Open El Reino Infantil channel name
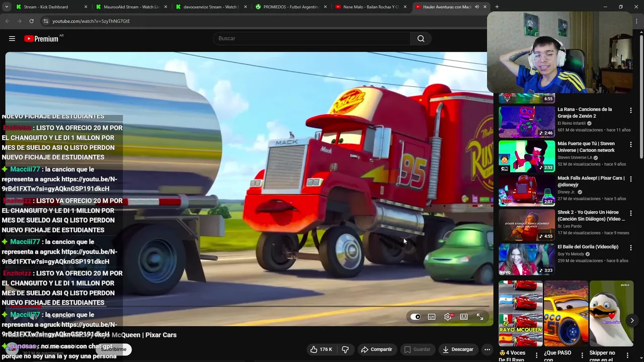The width and height of the screenshot is (644, 362). [x=571, y=123]
